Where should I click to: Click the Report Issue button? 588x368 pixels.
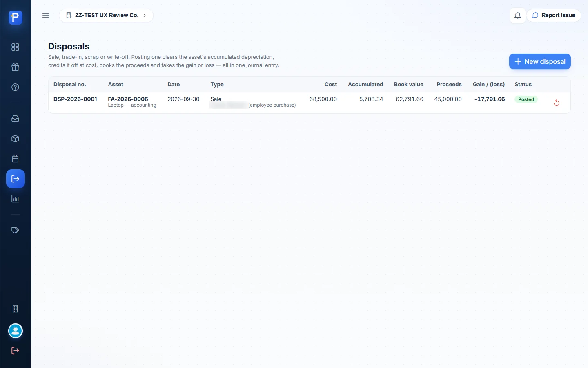(x=554, y=16)
